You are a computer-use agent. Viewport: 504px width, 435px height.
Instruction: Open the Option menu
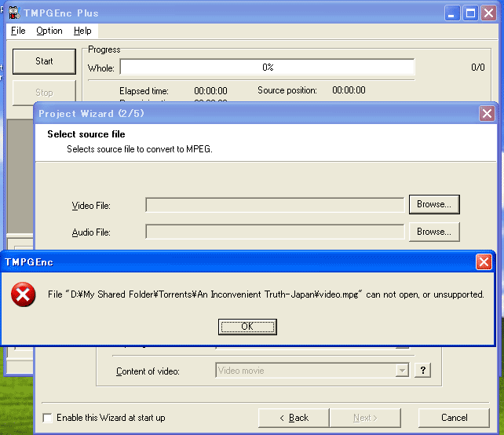[x=49, y=31]
